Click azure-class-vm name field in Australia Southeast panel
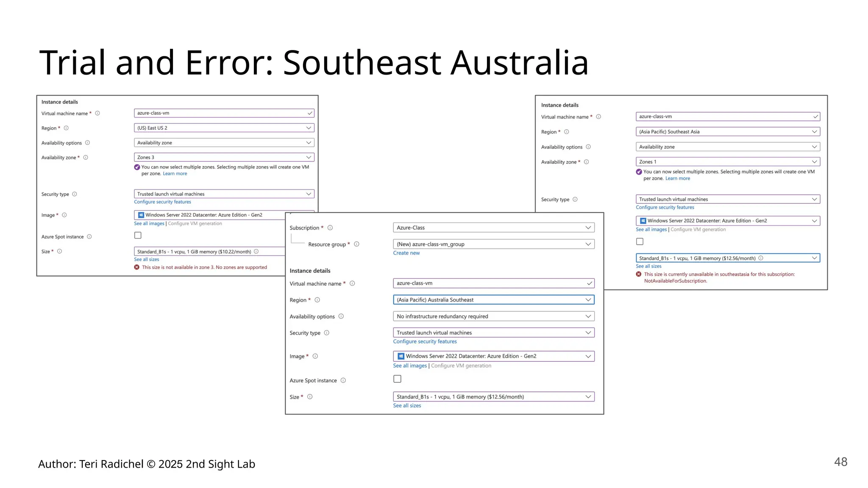This screenshot has height=488, width=868. [494, 283]
